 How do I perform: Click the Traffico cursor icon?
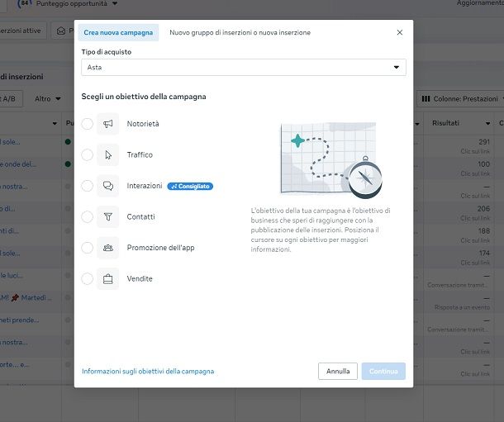108,154
